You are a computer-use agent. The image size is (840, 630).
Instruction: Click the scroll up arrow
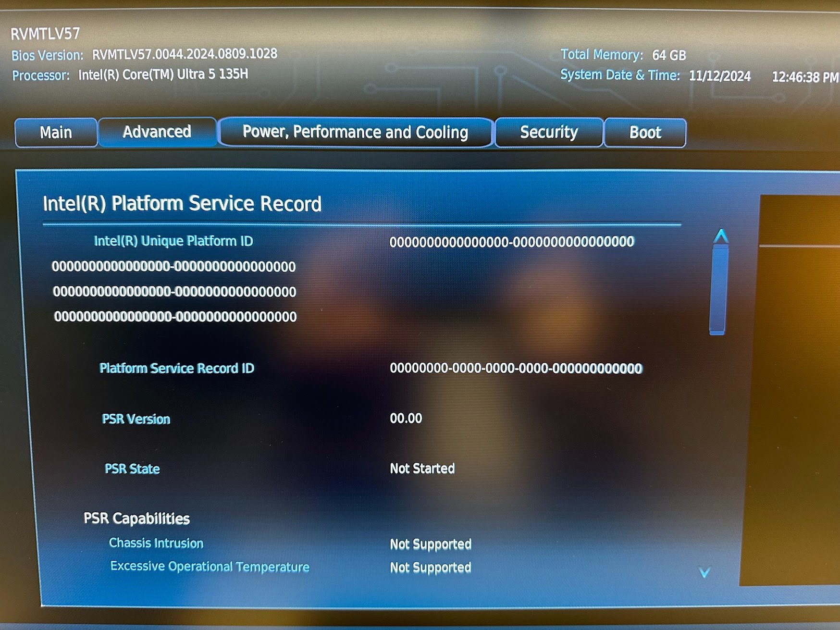coord(720,236)
